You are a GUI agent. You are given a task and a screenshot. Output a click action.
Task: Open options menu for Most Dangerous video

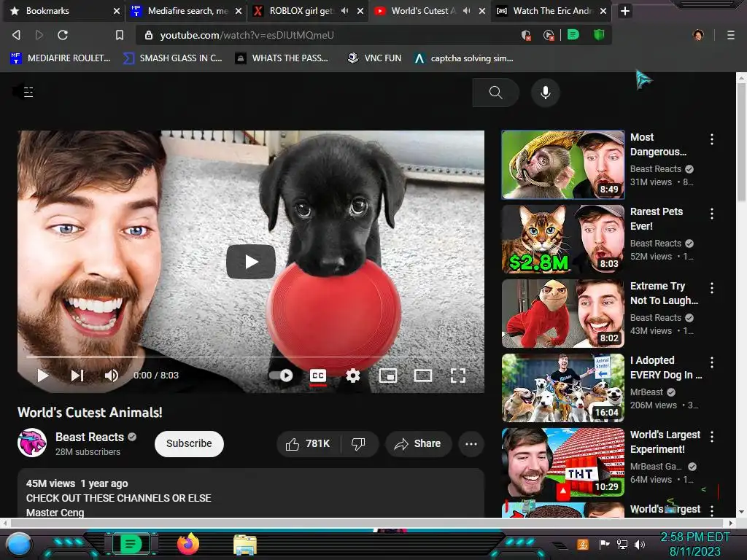pyautogui.click(x=712, y=139)
